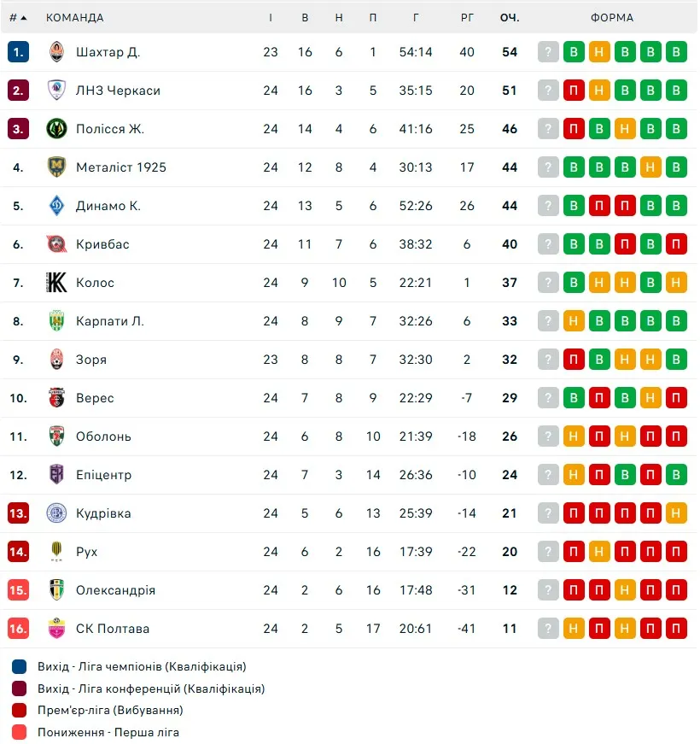Click the Rukh team logo
The width and height of the screenshot is (700, 744).
tap(56, 552)
